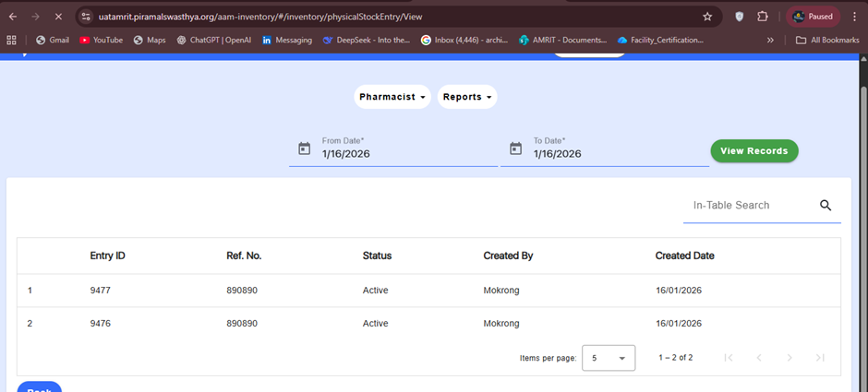
Task: Expand the Pharmacist dropdown menu
Action: tap(392, 97)
